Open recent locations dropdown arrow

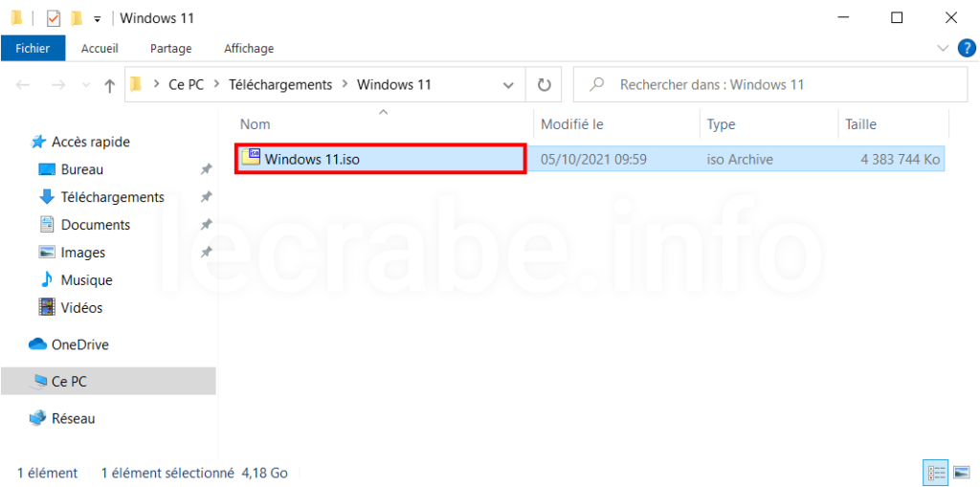tap(86, 85)
